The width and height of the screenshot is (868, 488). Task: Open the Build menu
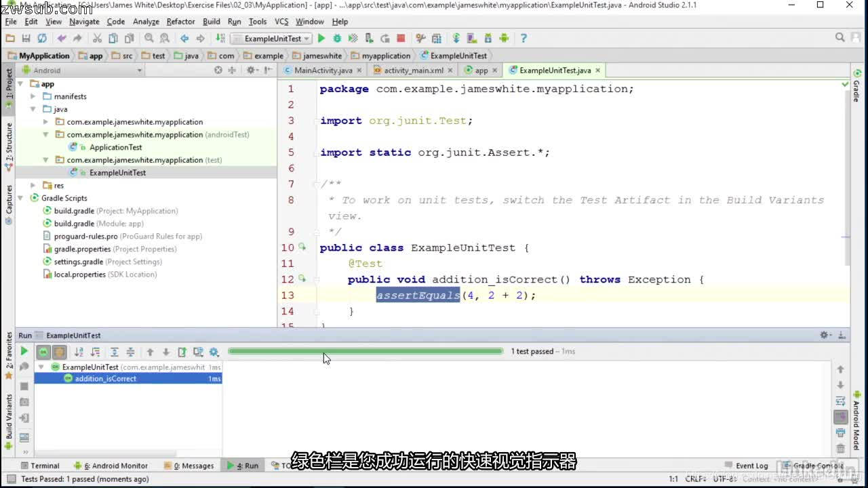pyautogui.click(x=212, y=22)
